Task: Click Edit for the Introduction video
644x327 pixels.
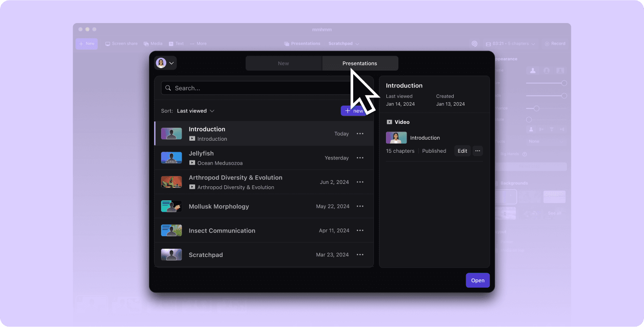Action: click(x=462, y=151)
